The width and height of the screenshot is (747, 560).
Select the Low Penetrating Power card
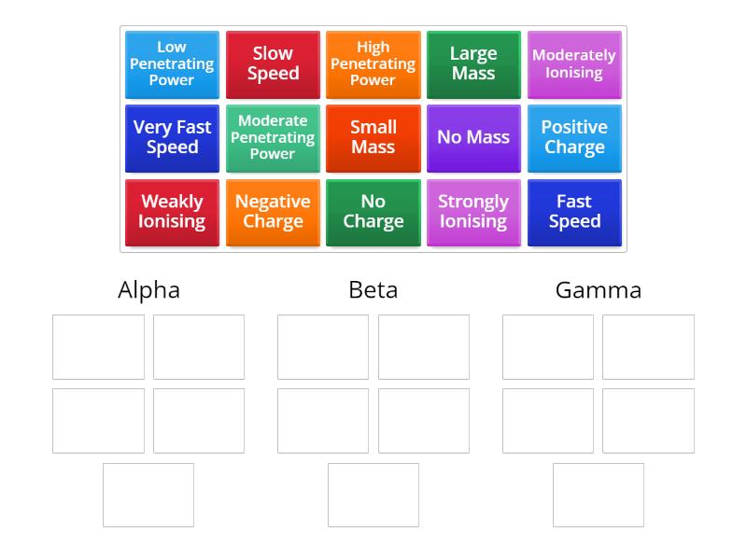tap(172, 64)
